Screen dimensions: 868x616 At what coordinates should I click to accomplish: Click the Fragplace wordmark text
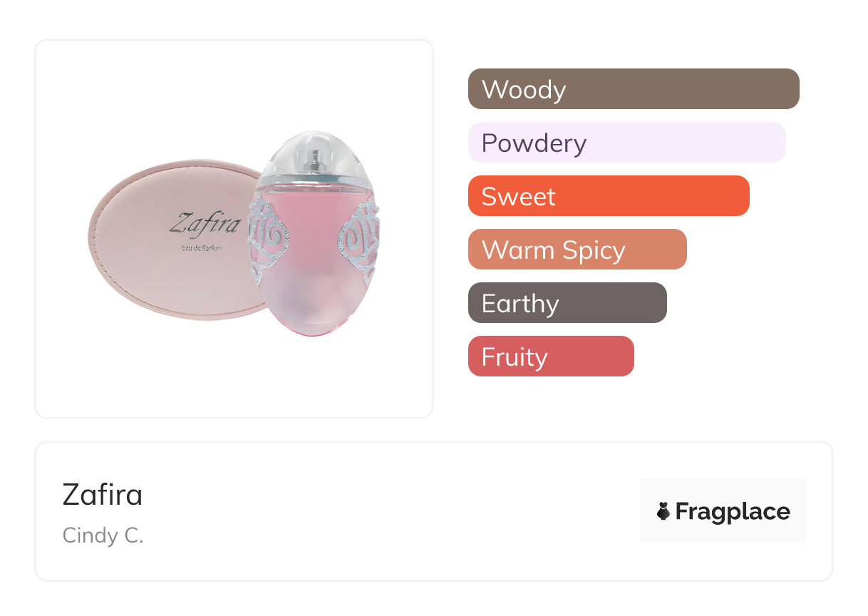733,511
